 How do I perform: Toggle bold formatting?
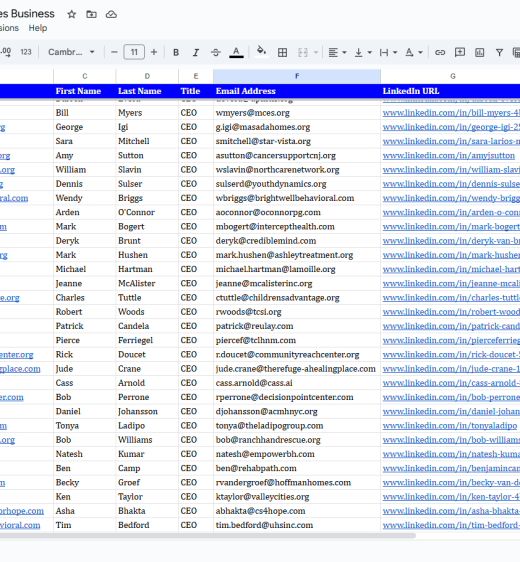coord(176,53)
